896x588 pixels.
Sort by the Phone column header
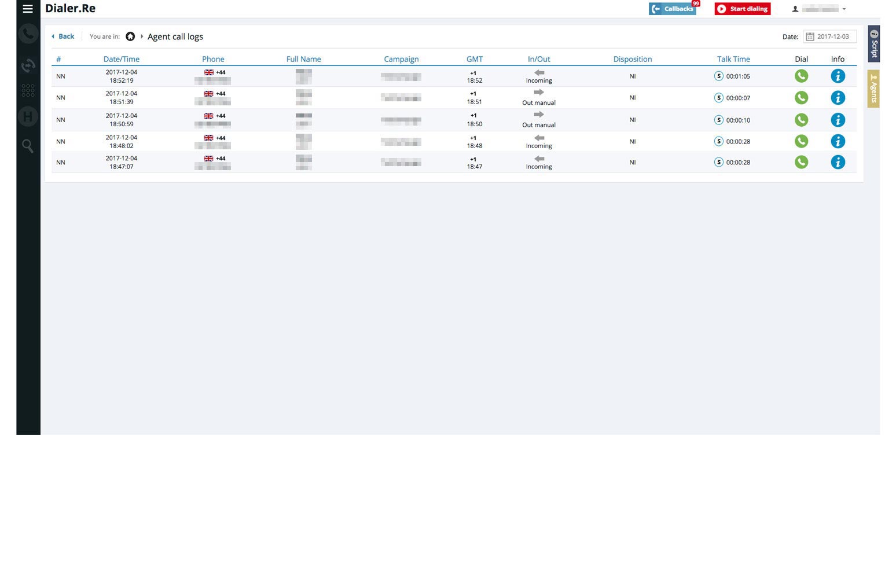(213, 59)
